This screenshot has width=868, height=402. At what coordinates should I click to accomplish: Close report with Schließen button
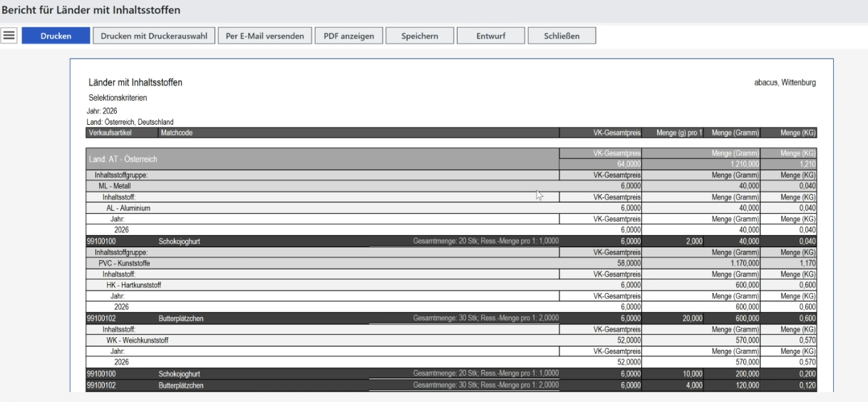[x=562, y=36]
